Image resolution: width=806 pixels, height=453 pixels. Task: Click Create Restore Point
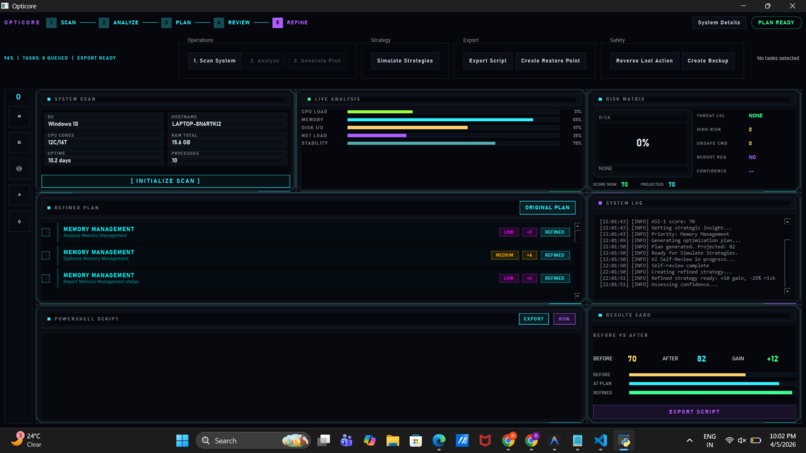click(x=551, y=61)
